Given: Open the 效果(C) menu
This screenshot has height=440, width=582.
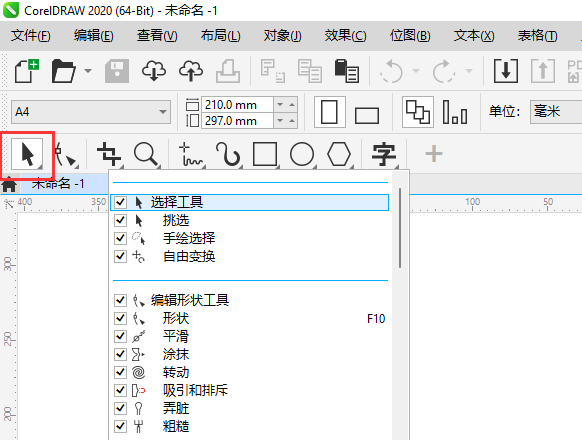Looking at the screenshot, I should pos(345,36).
